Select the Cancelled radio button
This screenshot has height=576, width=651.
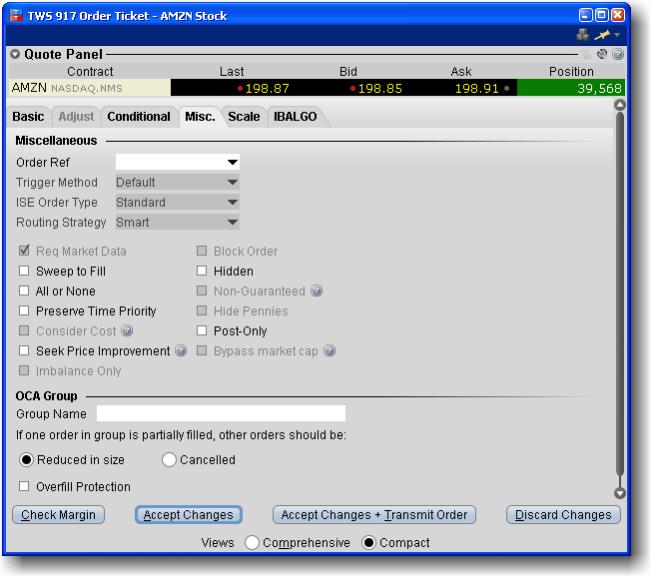pyautogui.click(x=169, y=460)
